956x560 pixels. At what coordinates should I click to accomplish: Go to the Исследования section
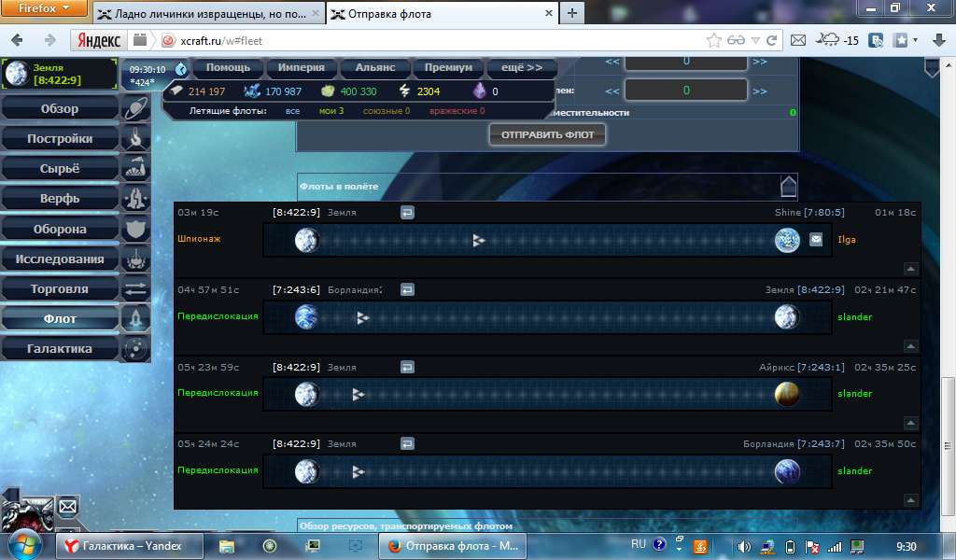60,259
